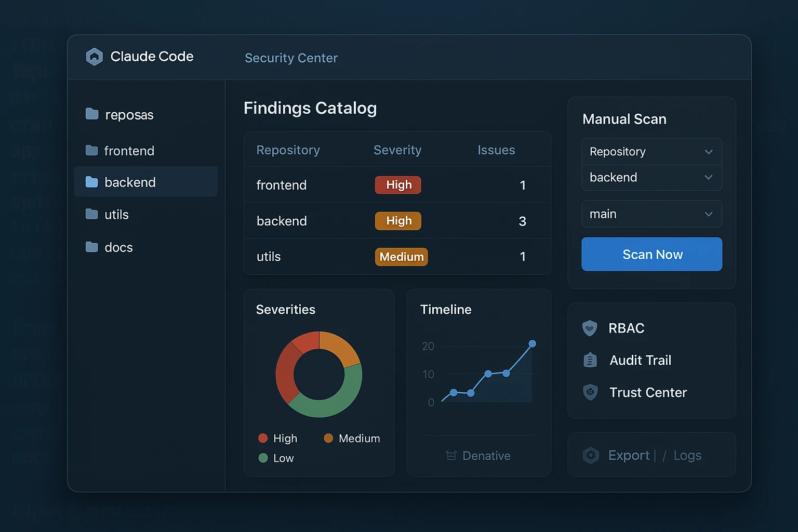Click the red High legend swatch
Image resolution: width=798 pixels, height=532 pixels.
click(263, 438)
